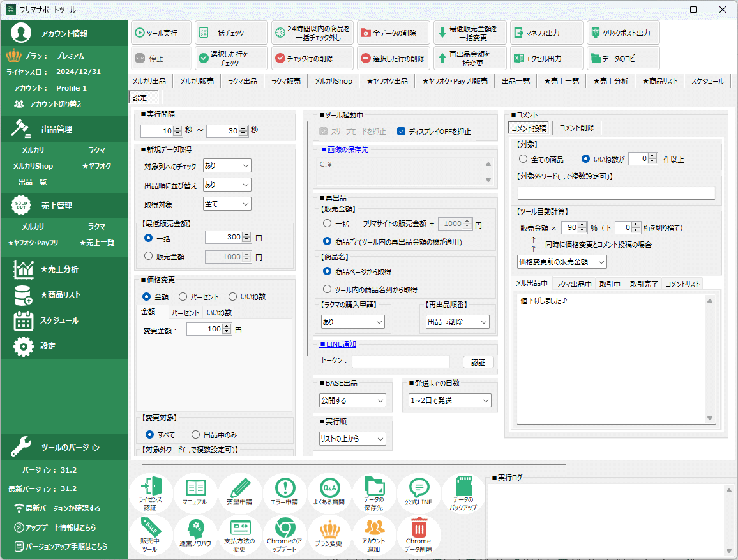Open the マニュアル icon

(x=195, y=493)
